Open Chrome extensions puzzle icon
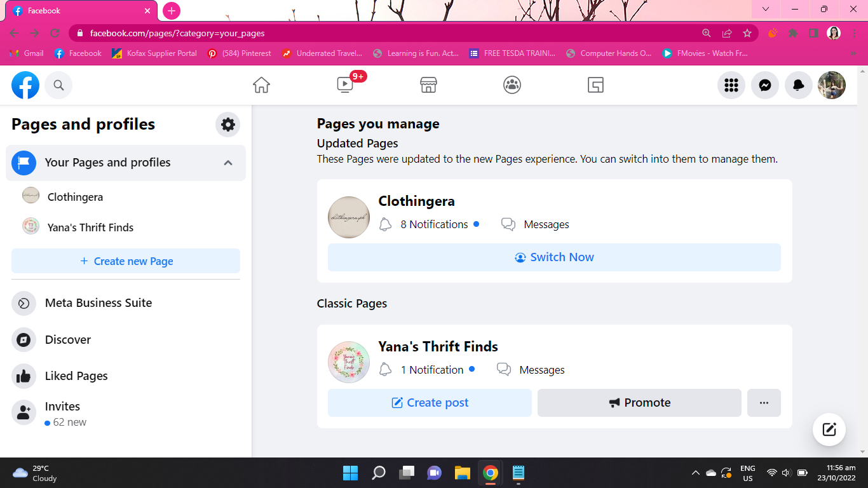868x488 pixels. [793, 33]
